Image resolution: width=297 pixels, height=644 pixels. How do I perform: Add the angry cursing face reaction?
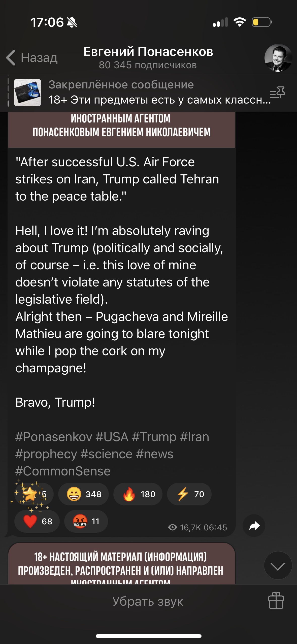coord(86,521)
